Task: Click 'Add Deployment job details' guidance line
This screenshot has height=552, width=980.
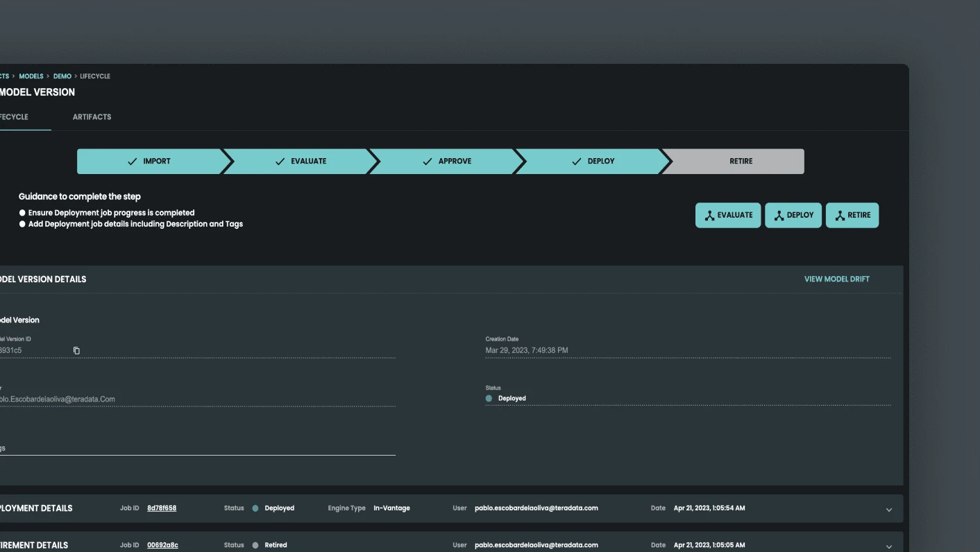Action: coord(135,224)
